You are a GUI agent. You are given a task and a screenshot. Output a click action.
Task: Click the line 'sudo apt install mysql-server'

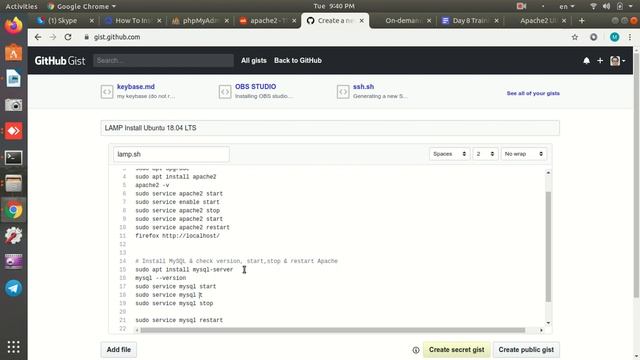tap(184, 269)
